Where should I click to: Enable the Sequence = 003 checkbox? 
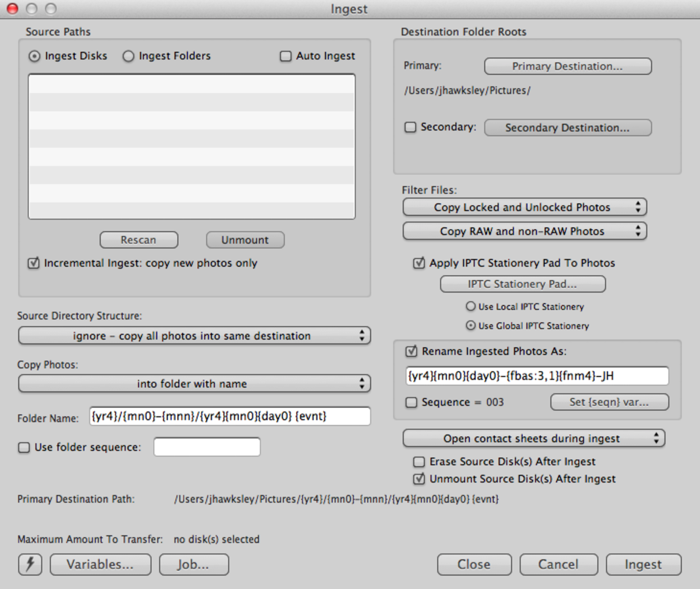tap(411, 402)
